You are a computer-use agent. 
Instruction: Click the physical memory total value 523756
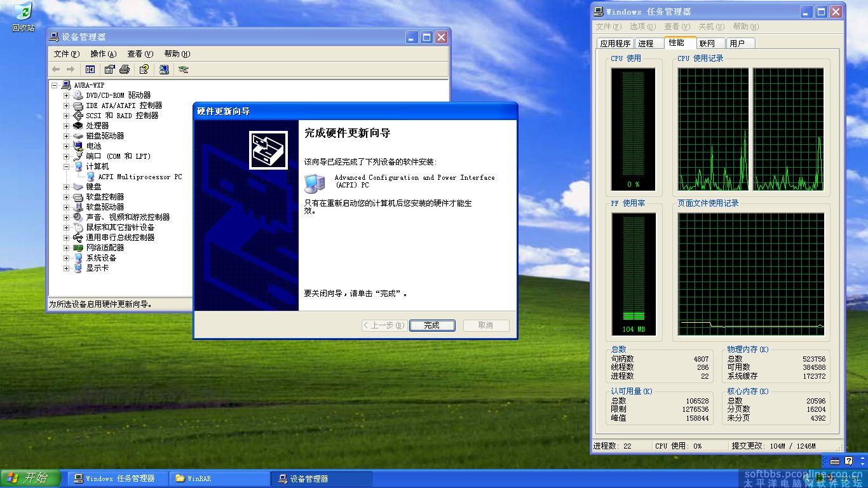click(x=814, y=359)
